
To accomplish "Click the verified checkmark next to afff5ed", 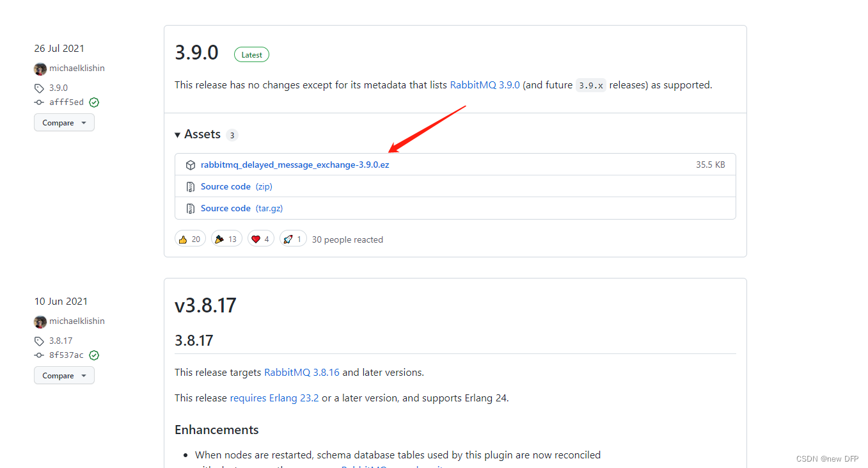I will (x=94, y=102).
